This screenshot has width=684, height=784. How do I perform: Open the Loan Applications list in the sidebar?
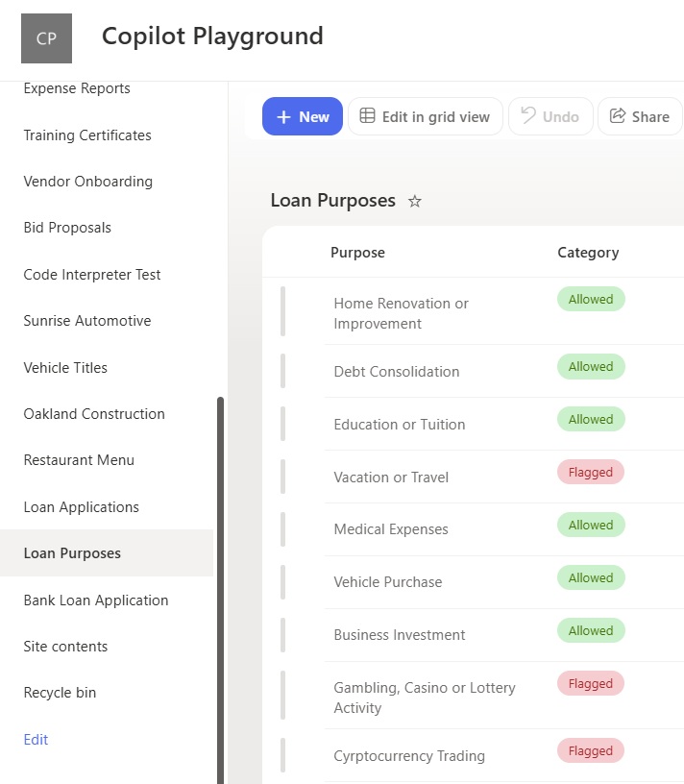(x=81, y=507)
